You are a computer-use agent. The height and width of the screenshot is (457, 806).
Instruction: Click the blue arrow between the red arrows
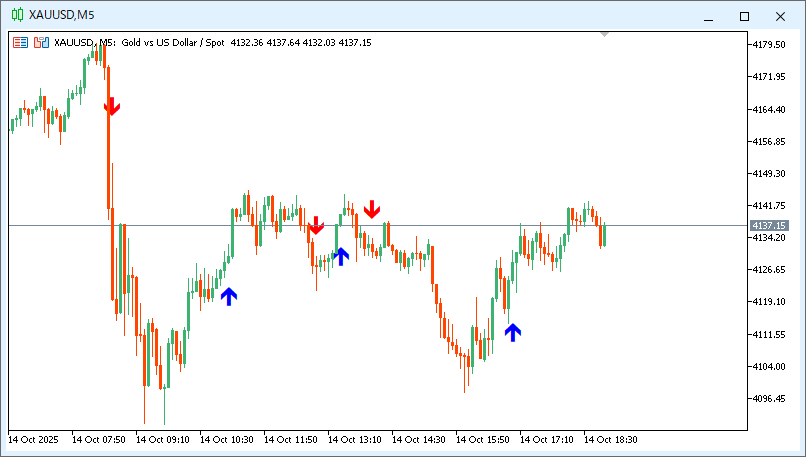tap(341, 256)
